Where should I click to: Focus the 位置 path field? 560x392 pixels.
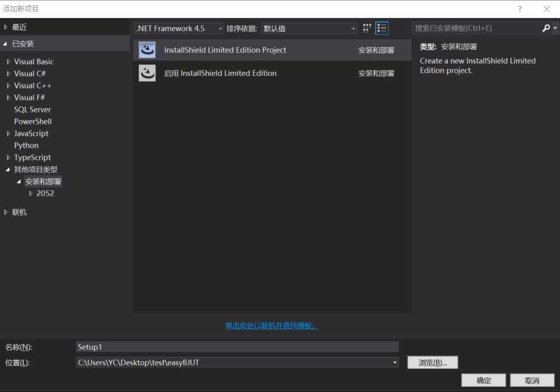click(x=237, y=362)
